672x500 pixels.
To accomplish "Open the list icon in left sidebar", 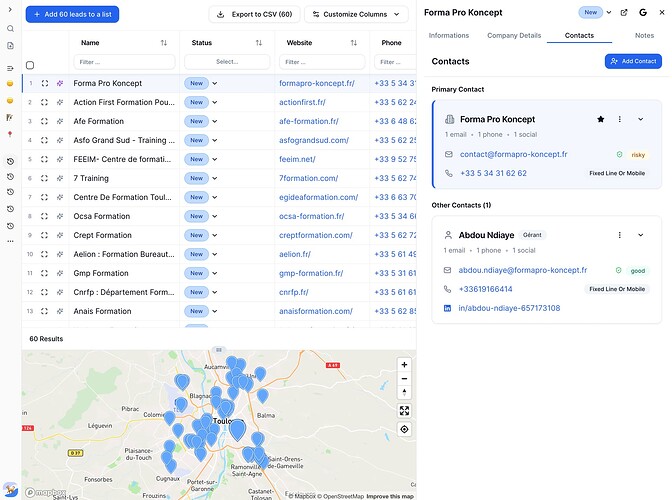I will point(10,68).
